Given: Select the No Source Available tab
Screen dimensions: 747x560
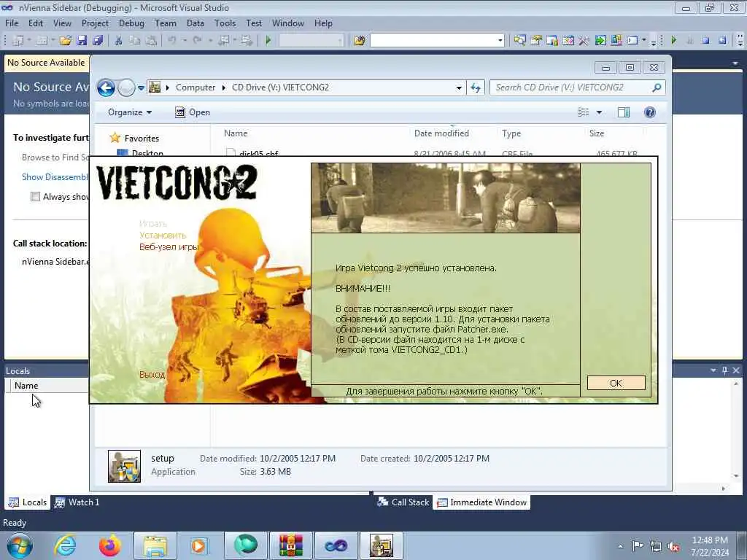Looking at the screenshot, I should [46, 63].
